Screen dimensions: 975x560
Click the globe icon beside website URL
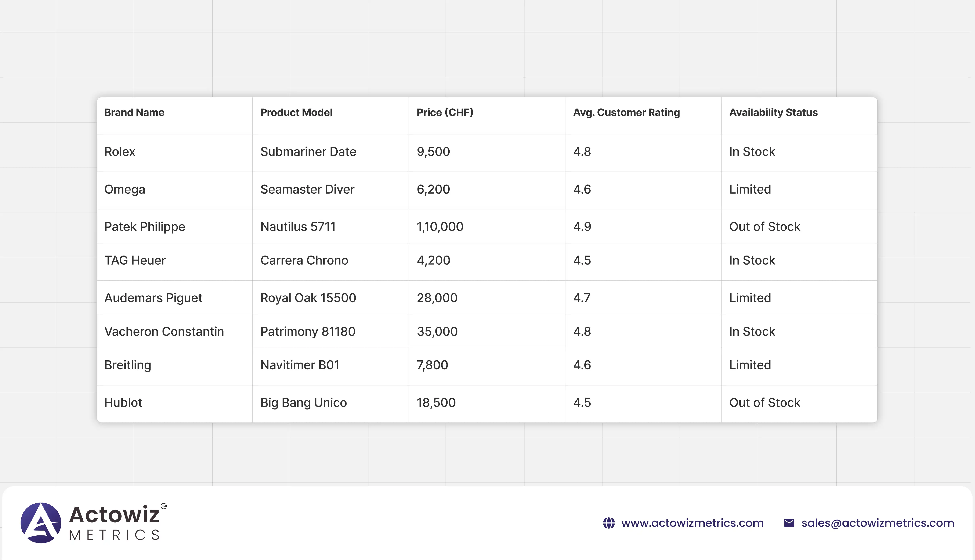(609, 523)
